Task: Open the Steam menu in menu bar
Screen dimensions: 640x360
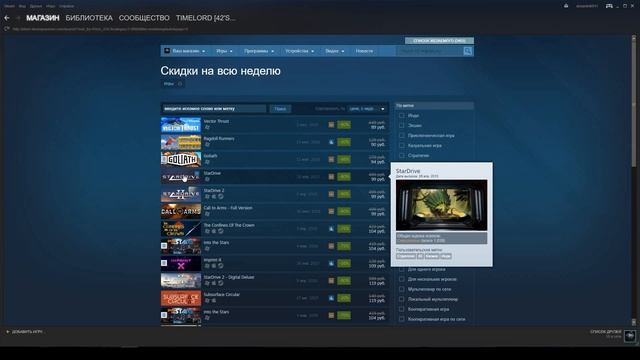Action: [9, 6]
